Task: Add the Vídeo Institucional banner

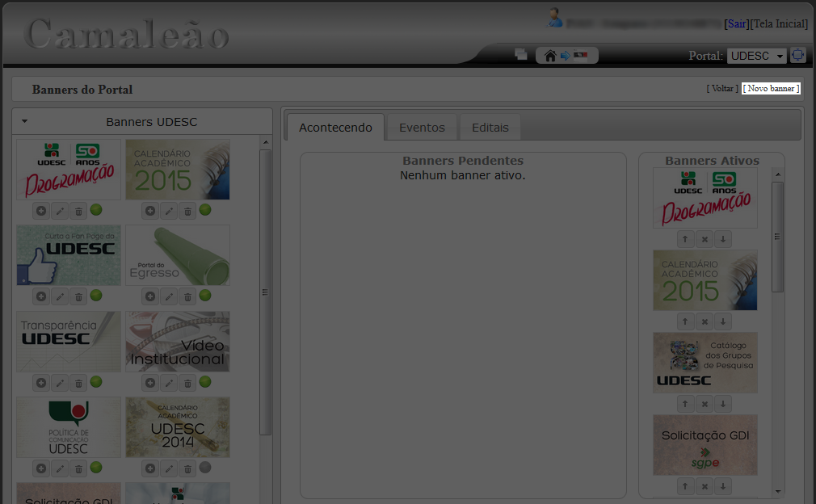Action: pyautogui.click(x=150, y=383)
